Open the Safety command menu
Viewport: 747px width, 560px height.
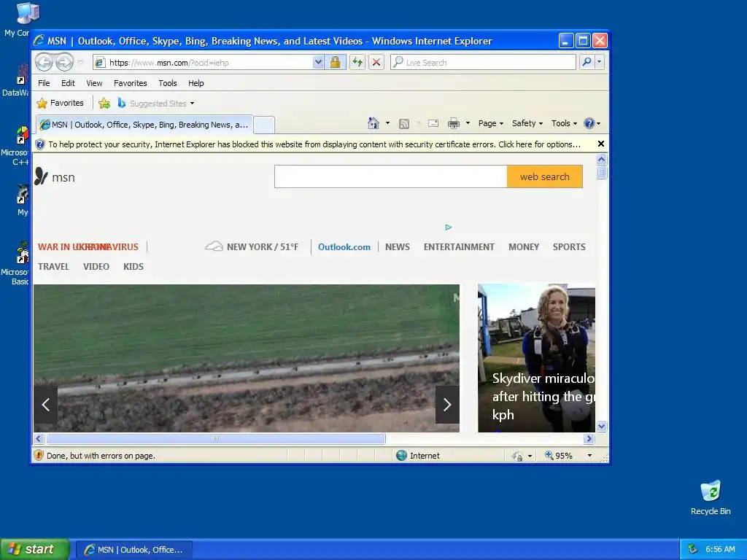click(x=527, y=123)
